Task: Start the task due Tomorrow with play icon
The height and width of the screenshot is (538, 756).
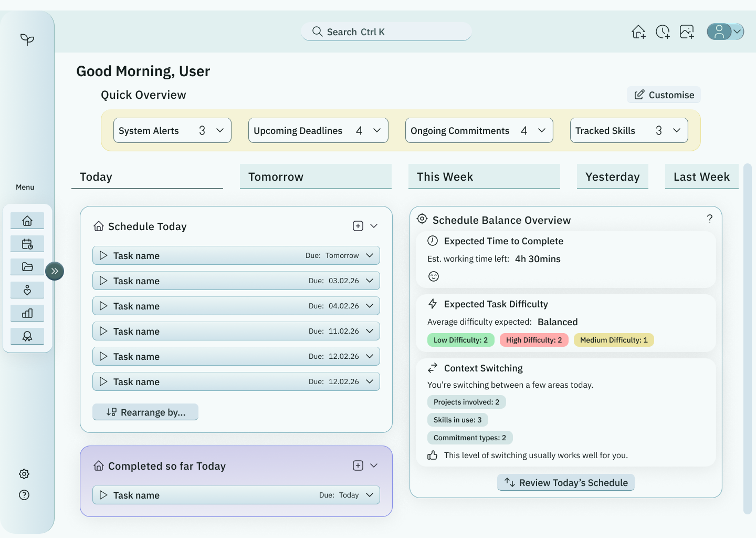Action: pyautogui.click(x=103, y=255)
